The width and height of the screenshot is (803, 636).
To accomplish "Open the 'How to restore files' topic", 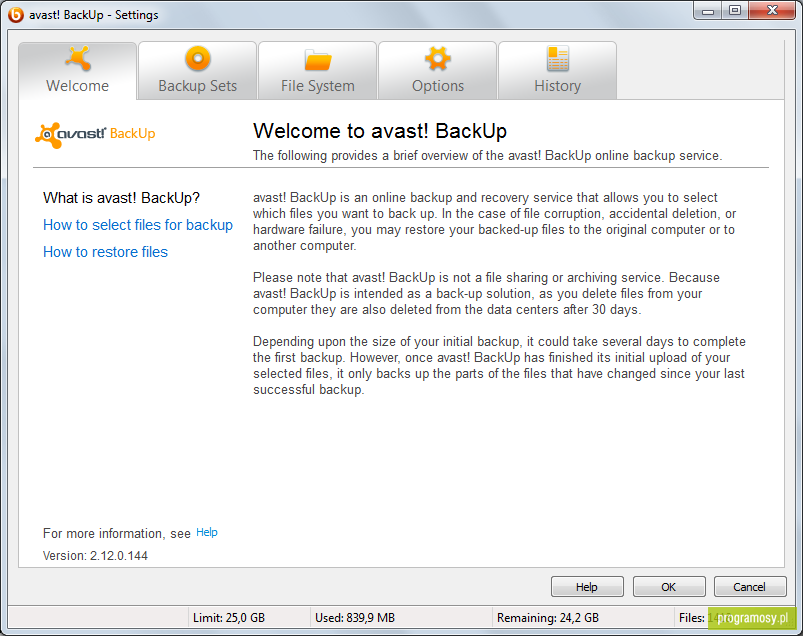I will click(105, 252).
